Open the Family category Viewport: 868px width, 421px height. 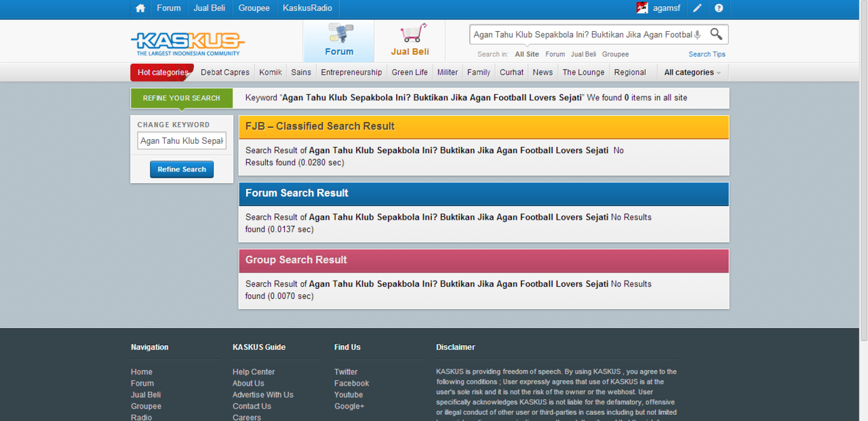tap(479, 73)
